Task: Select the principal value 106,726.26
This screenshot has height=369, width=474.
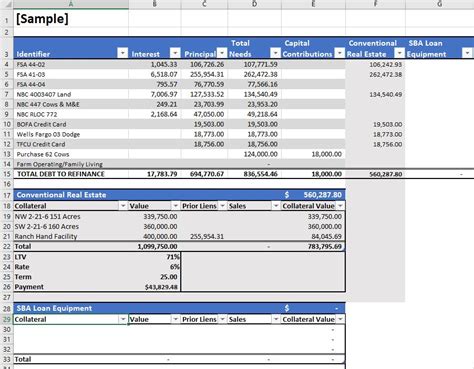Action: (204, 64)
